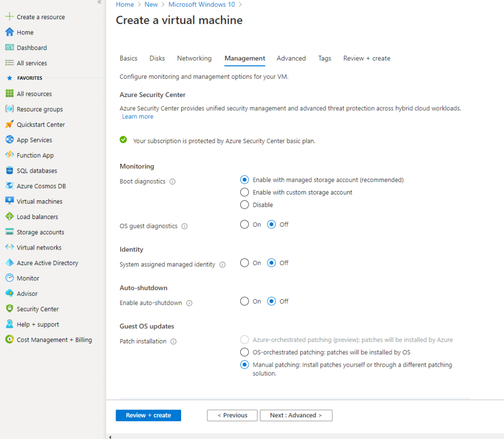The image size is (504, 439).
Task: Set Enable auto-shutdown to Off
Action: 272,301
